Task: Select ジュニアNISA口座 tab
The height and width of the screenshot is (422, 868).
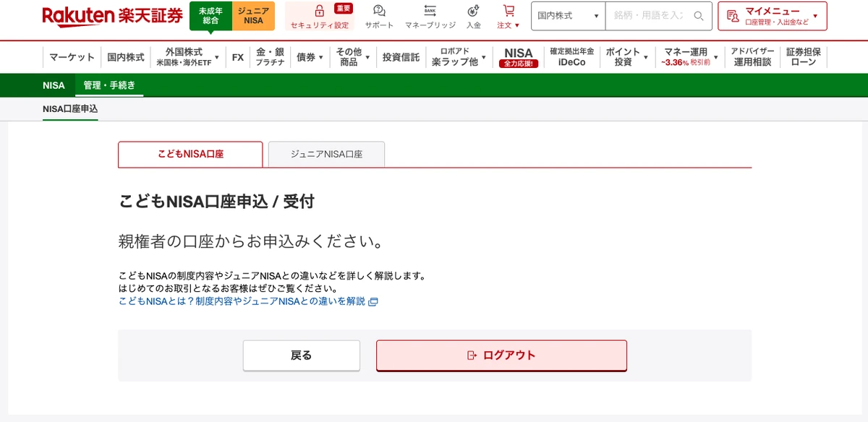Action: (x=326, y=155)
